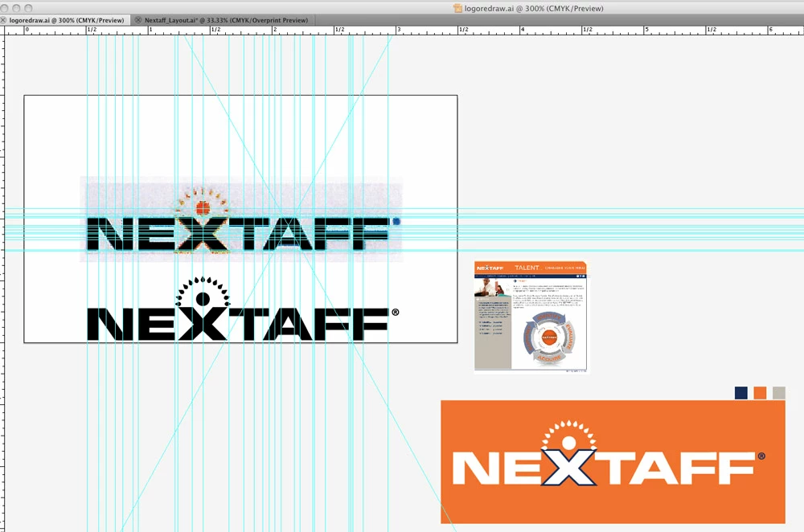Close the Nextaff_Layout.ai tab
Image resolution: width=804 pixels, height=532 pixels.
(x=138, y=21)
